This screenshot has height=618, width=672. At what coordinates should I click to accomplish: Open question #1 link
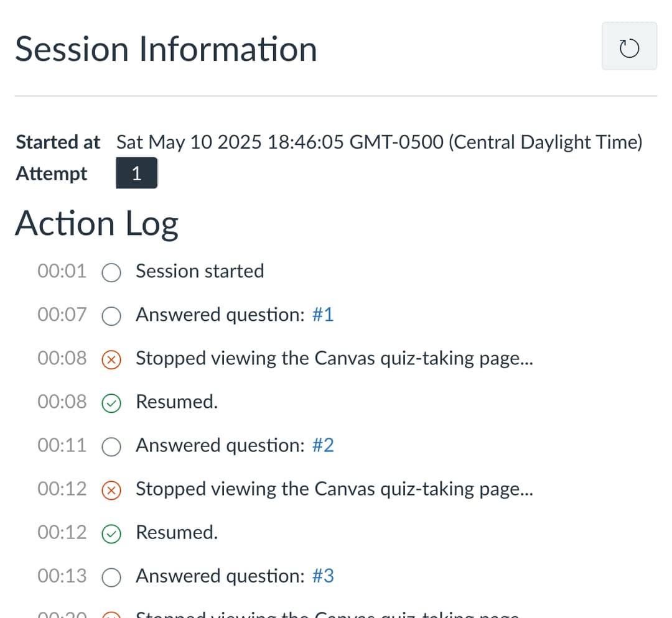click(x=322, y=315)
